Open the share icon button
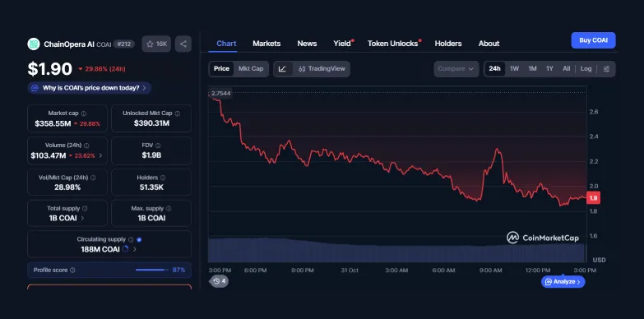This screenshot has height=319, width=644. click(183, 44)
